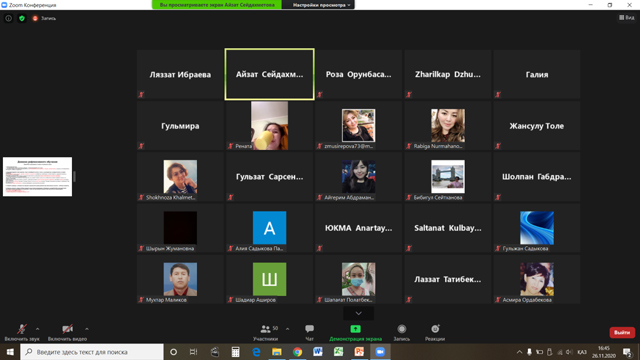Select blue letter A avatar tile
Screen dimensions: 640x360
(269, 228)
